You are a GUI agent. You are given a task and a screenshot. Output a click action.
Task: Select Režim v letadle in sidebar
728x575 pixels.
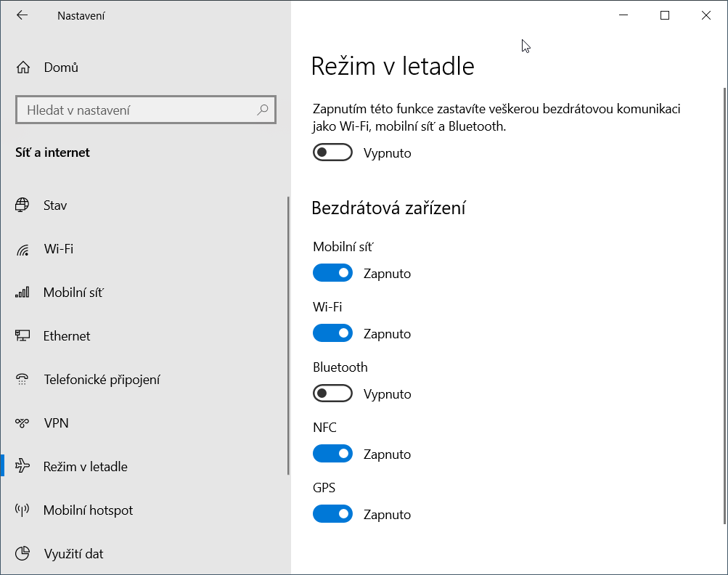(x=85, y=467)
